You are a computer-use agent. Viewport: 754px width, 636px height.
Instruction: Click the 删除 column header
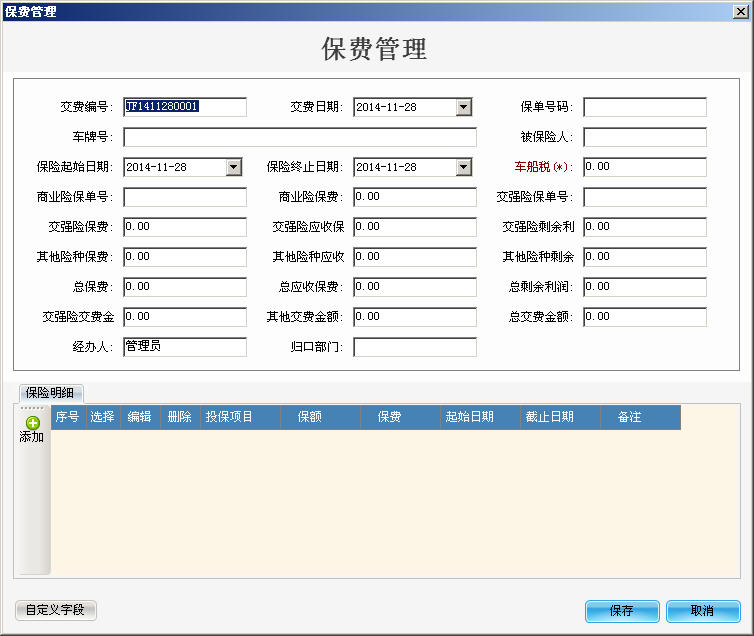click(180, 417)
